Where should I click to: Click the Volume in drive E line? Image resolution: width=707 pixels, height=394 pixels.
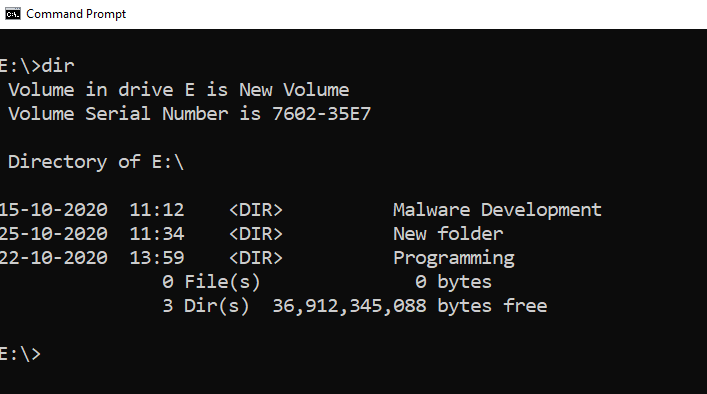click(x=179, y=90)
